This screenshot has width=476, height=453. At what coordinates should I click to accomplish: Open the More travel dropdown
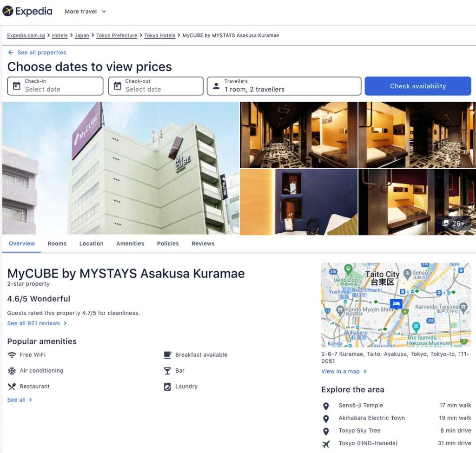(86, 12)
